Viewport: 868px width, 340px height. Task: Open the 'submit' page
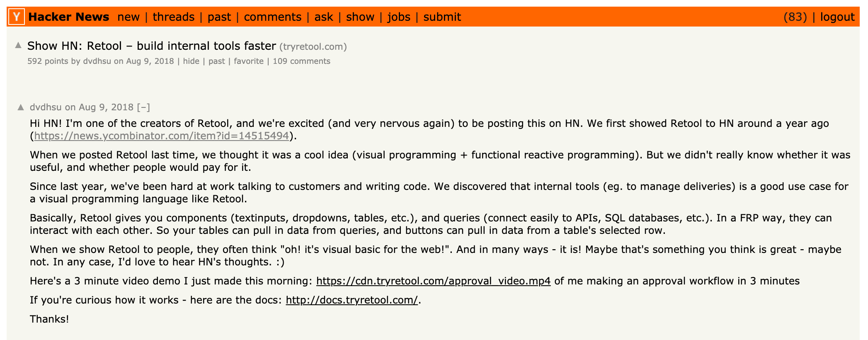(x=441, y=17)
